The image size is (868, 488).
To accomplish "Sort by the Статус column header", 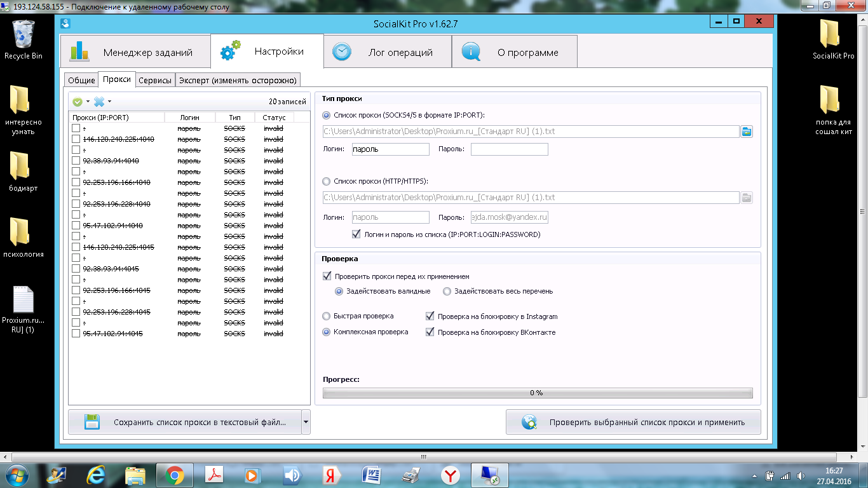I will click(274, 118).
